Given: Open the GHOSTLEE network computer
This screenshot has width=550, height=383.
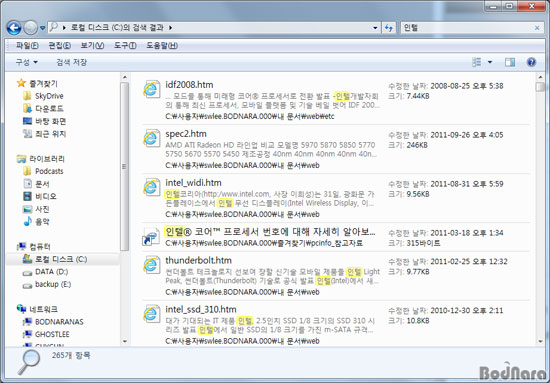Looking at the screenshot, I should pyautogui.click(x=46, y=334).
